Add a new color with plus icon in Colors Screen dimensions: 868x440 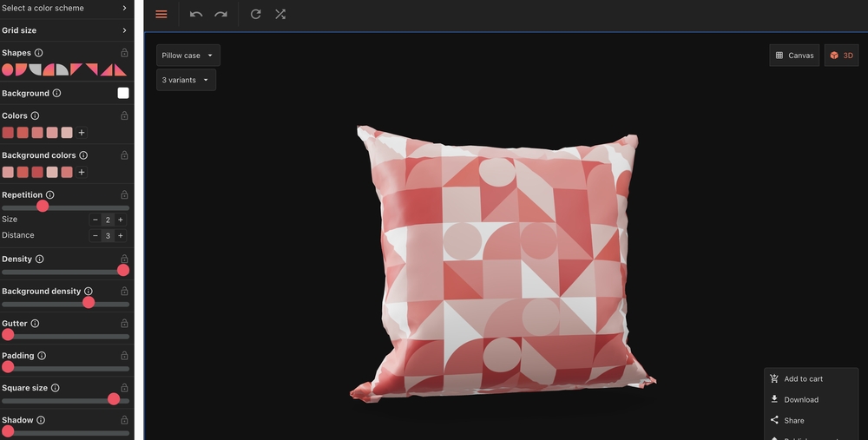82,133
